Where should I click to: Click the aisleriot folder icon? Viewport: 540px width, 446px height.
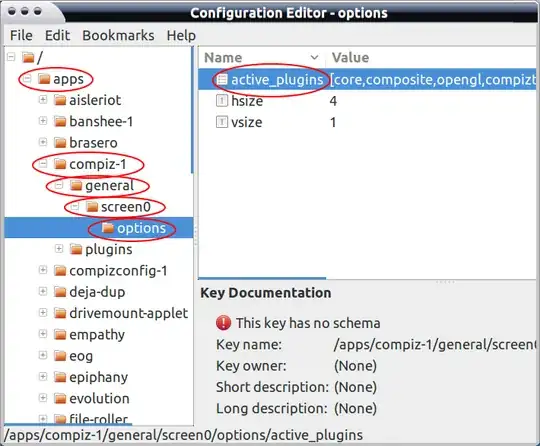click(60, 100)
